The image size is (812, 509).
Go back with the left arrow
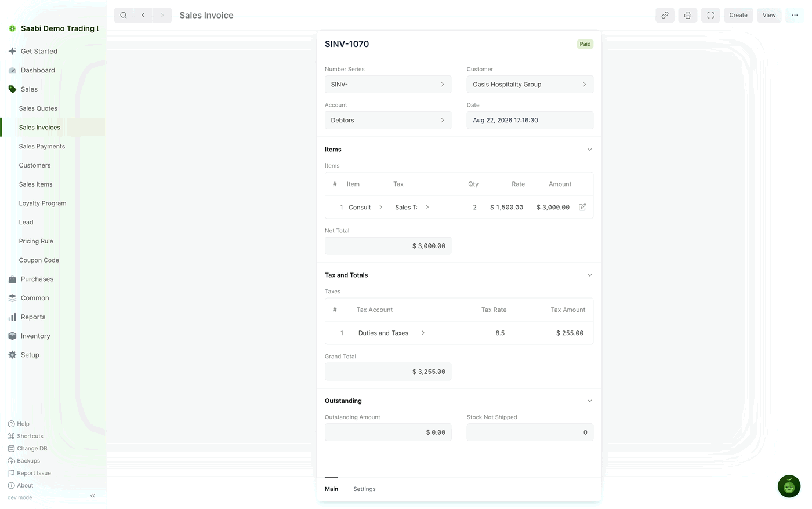pyautogui.click(x=143, y=15)
